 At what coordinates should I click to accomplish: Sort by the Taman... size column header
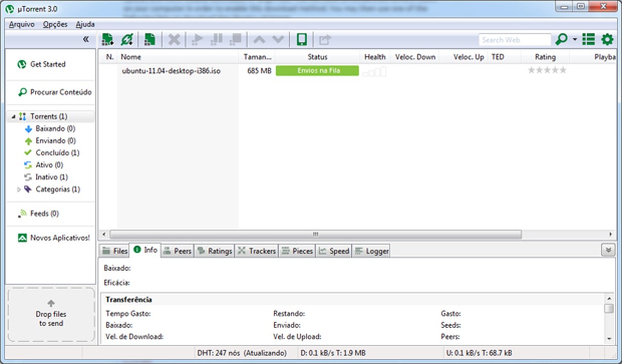[x=257, y=57]
